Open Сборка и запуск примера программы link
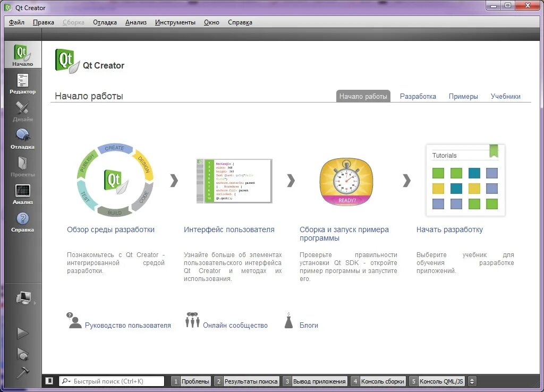 tap(344, 234)
